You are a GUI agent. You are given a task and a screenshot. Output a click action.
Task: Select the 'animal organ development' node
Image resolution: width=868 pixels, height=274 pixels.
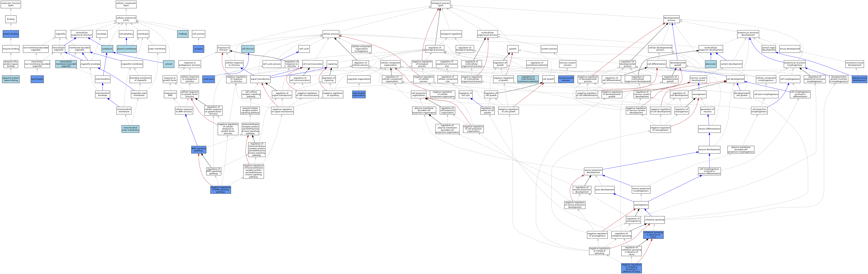[769, 49]
